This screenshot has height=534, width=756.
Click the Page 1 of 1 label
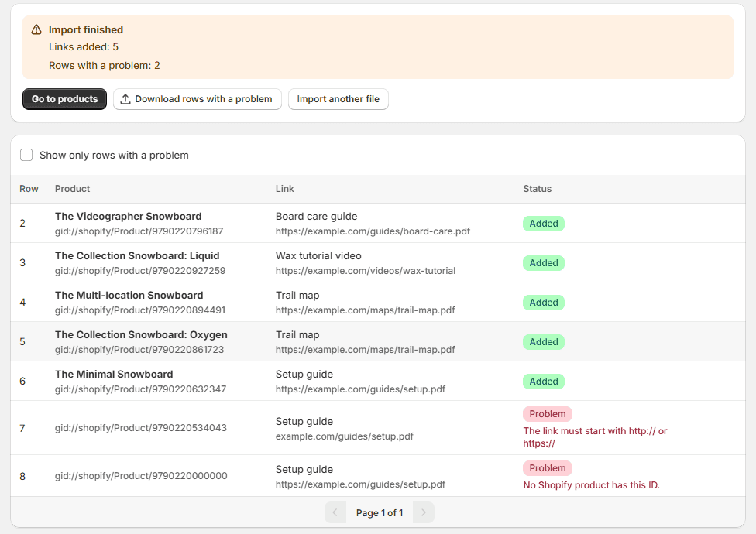380,513
